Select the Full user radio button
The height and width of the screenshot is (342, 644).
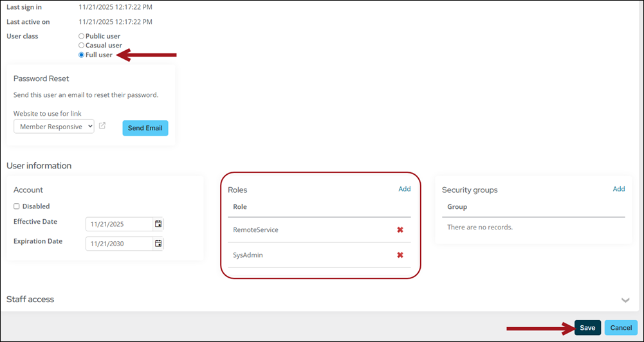81,55
